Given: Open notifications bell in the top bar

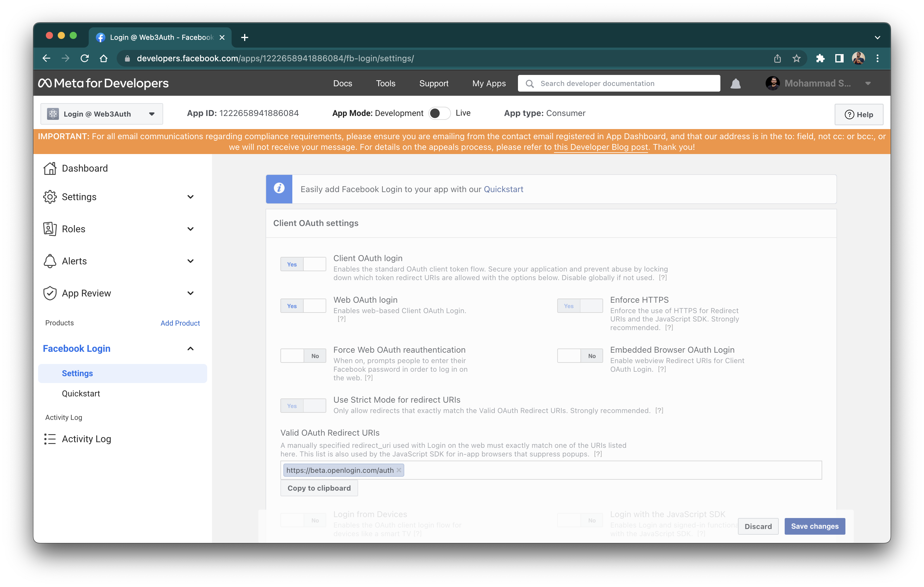Looking at the screenshot, I should (735, 83).
